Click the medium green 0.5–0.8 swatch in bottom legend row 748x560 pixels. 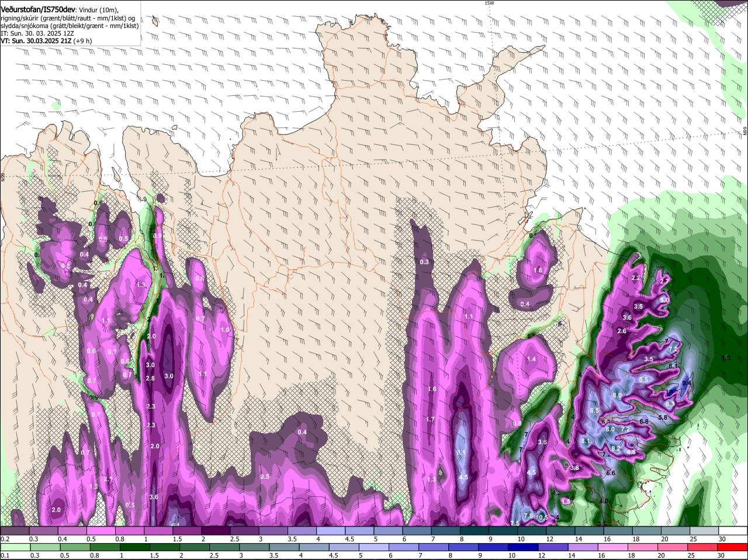click(x=75, y=547)
